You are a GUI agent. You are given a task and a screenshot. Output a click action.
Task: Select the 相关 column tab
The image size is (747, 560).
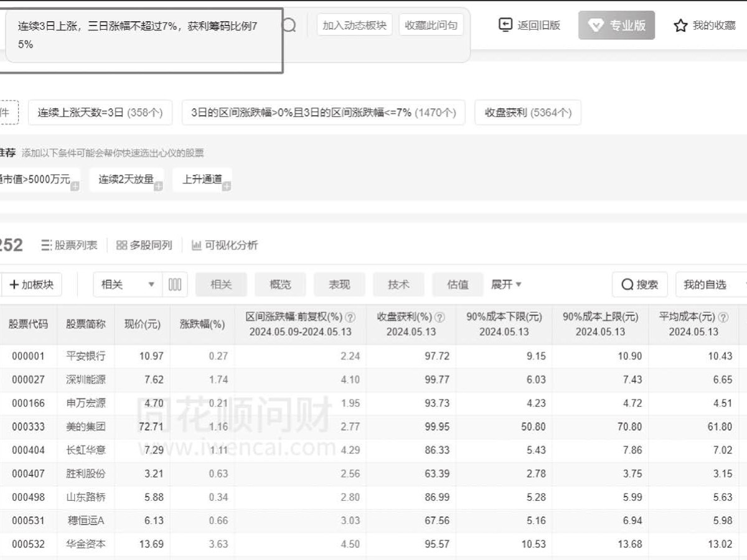point(221,284)
